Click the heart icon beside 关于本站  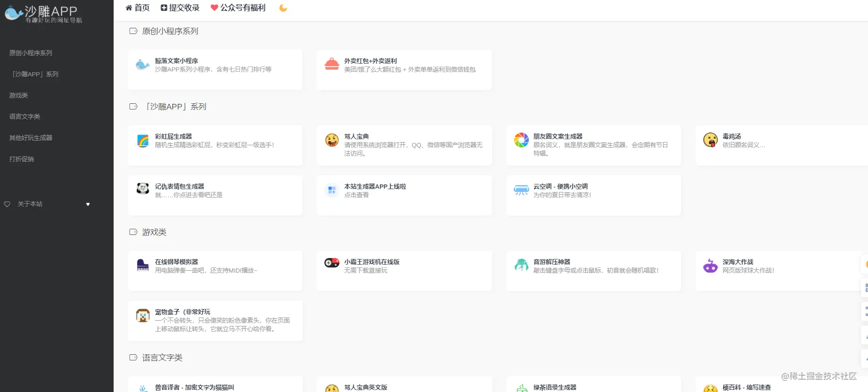click(x=7, y=204)
